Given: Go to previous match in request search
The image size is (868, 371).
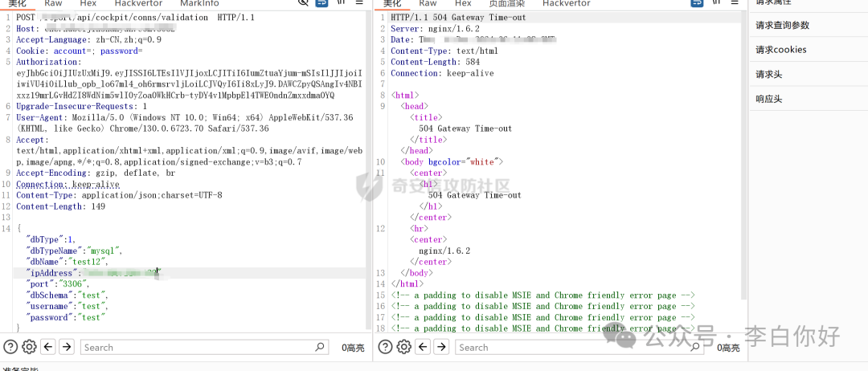Looking at the screenshot, I should (48, 347).
